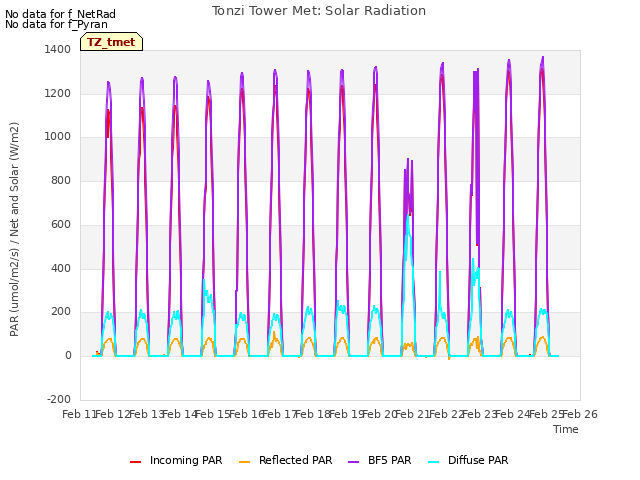Image resolution: width=640 pixels, height=480 pixels.
Task: Toggle the BF5 PAR legend entry
Action: 380,460
